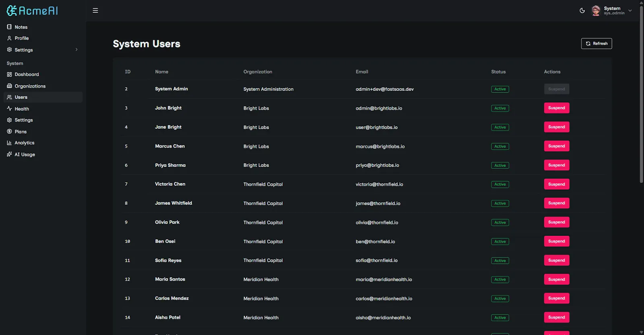The image size is (644, 335).
Task: Expand the System account dropdown chevron
Action: pos(630,10)
